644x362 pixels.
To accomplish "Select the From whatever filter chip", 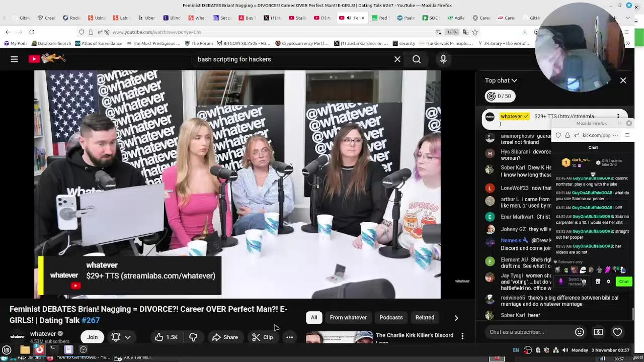I will 348,318.
